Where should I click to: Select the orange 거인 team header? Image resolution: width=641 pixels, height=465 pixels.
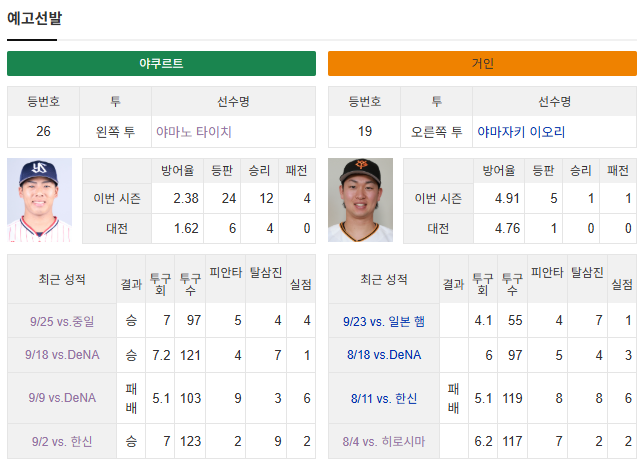coord(482,63)
